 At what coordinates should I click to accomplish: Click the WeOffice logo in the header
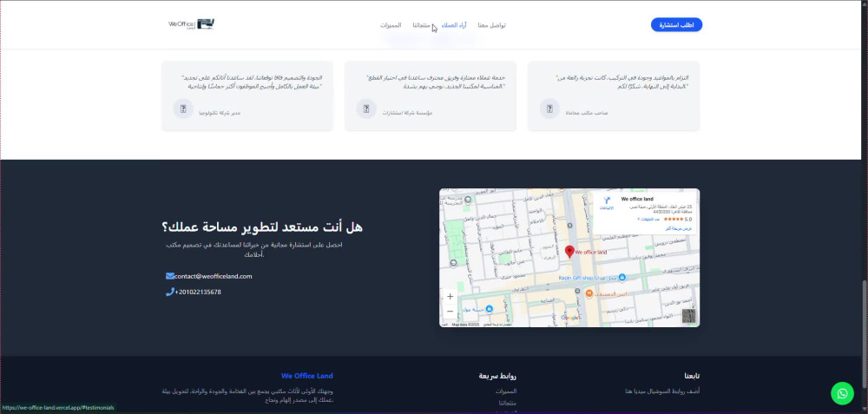point(191,24)
